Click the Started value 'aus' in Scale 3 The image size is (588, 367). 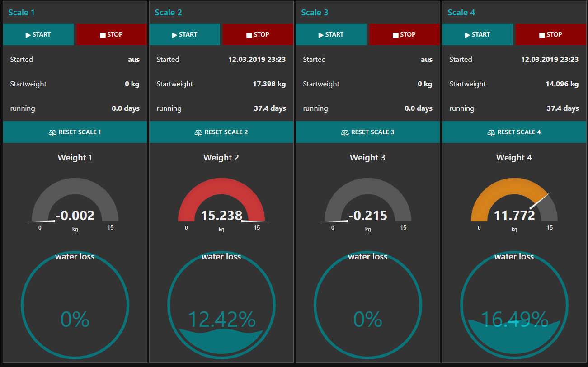[x=427, y=60]
